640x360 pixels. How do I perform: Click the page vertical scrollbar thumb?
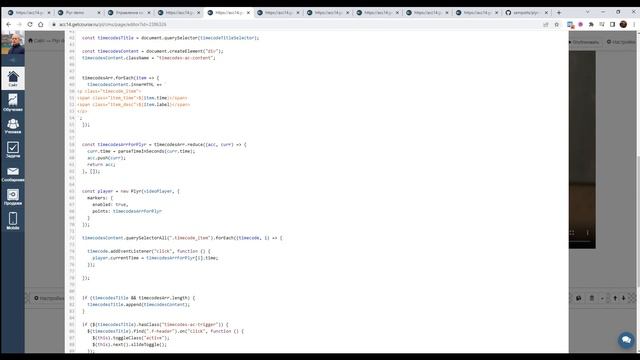638,220
